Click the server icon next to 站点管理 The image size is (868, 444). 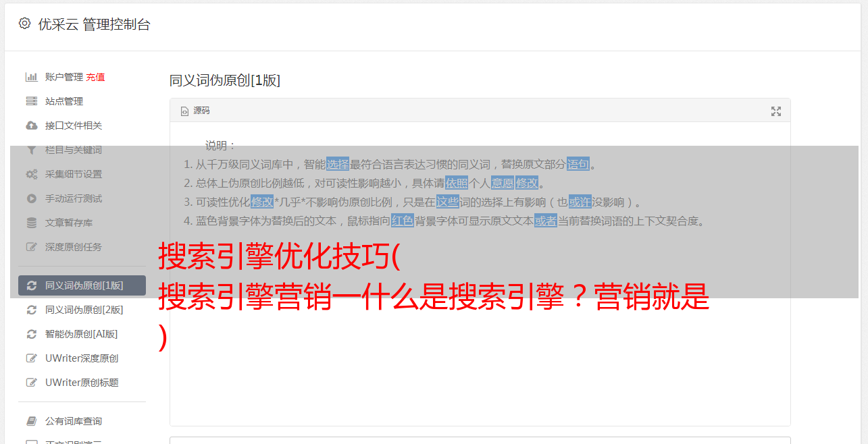[31, 101]
